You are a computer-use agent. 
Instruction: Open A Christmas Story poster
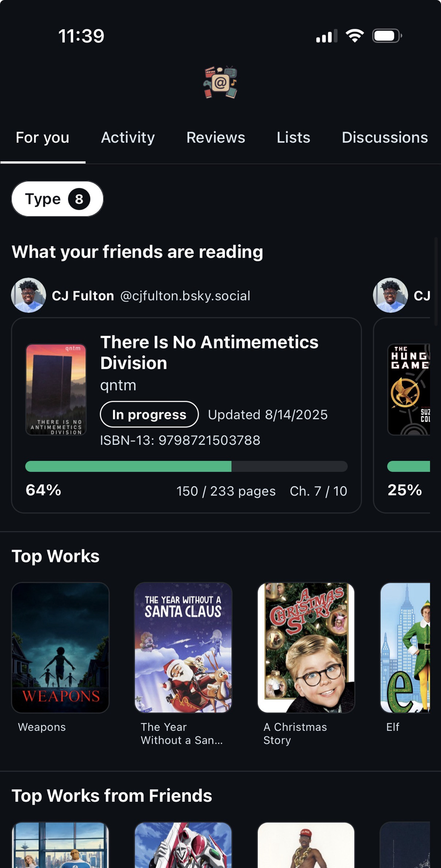306,647
